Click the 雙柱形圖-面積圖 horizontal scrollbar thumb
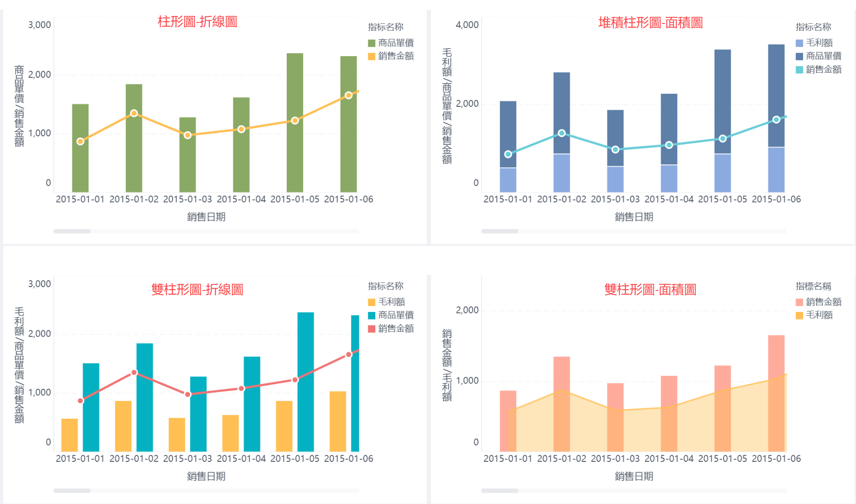This screenshot has width=856, height=504. (x=500, y=491)
